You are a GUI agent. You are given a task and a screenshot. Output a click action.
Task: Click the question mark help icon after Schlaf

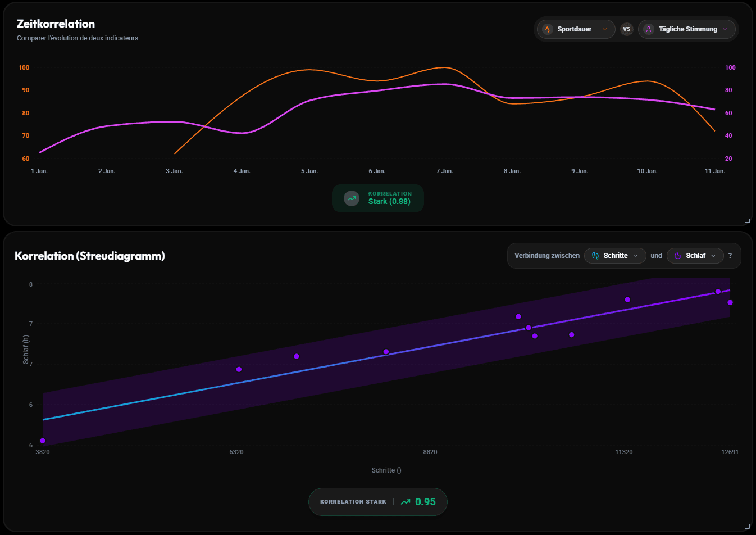[730, 256]
